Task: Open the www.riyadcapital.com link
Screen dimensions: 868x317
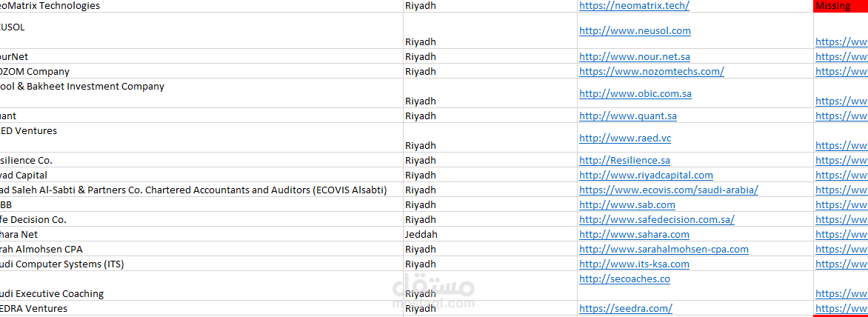Action: pyautogui.click(x=646, y=175)
